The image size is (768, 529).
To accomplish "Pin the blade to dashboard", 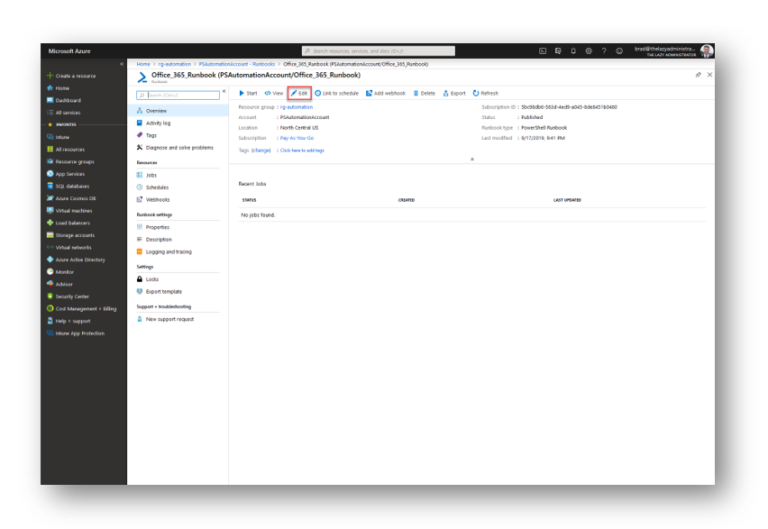I will pos(698,75).
